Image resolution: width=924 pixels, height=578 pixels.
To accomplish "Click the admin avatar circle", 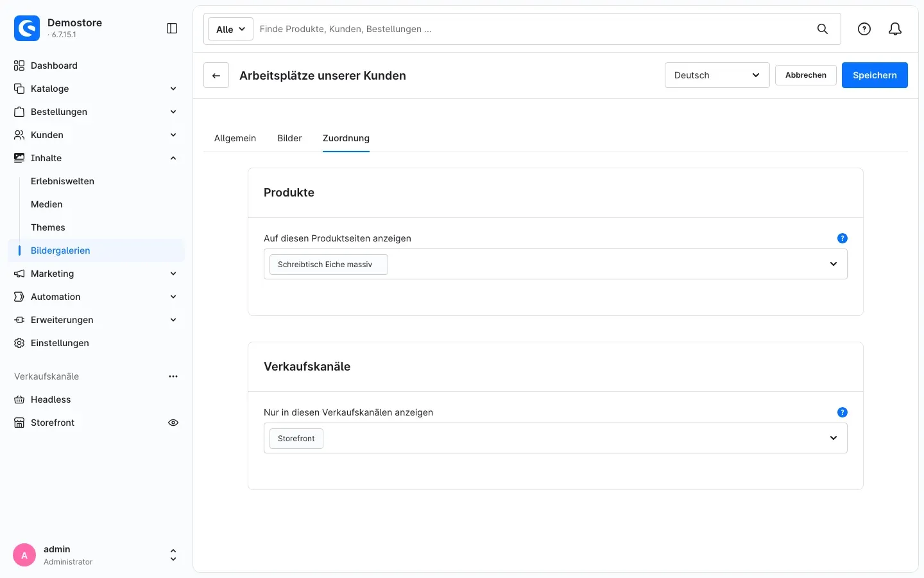I will tap(24, 556).
